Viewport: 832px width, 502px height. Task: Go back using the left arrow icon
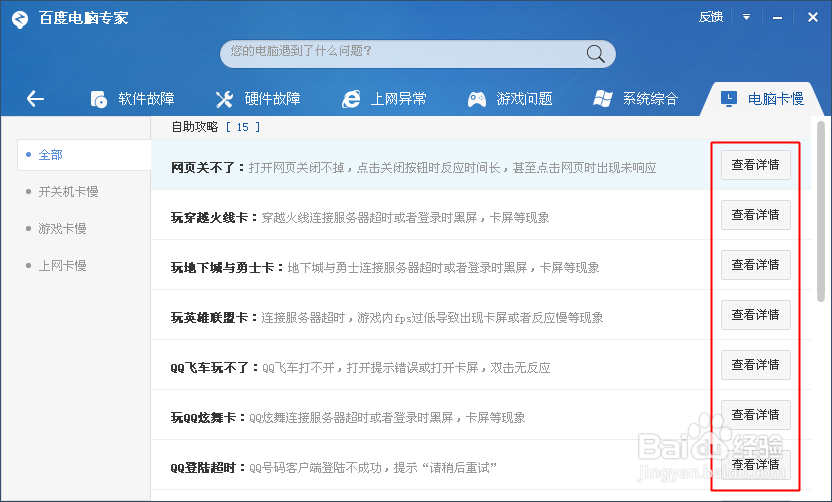tap(35, 99)
